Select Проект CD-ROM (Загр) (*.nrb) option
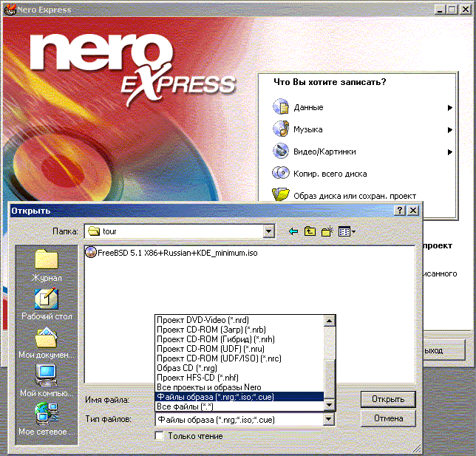The height and width of the screenshot is (456, 476). [x=239, y=330]
